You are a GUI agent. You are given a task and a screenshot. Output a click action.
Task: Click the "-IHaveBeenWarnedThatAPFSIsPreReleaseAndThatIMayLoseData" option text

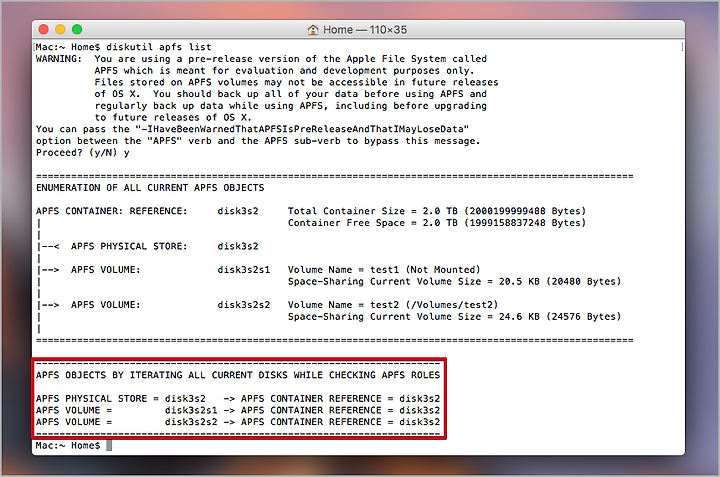tap(302, 129)
